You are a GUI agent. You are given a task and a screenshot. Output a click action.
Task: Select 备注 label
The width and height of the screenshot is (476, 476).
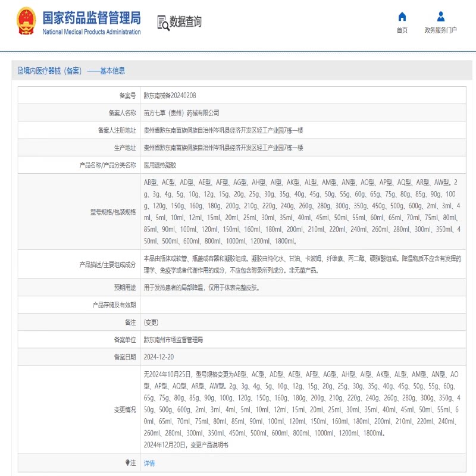click(x=130, y=322)
